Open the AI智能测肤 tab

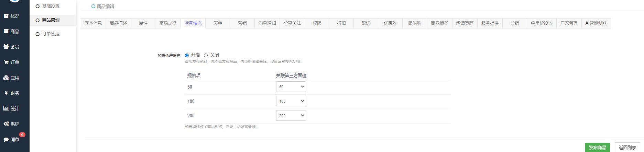click(x=596, y=23)
